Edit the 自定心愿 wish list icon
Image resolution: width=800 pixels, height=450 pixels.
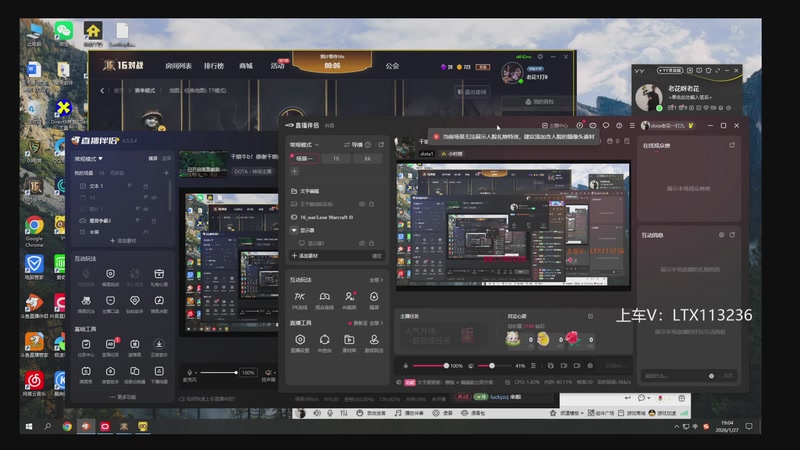(590, 316)
